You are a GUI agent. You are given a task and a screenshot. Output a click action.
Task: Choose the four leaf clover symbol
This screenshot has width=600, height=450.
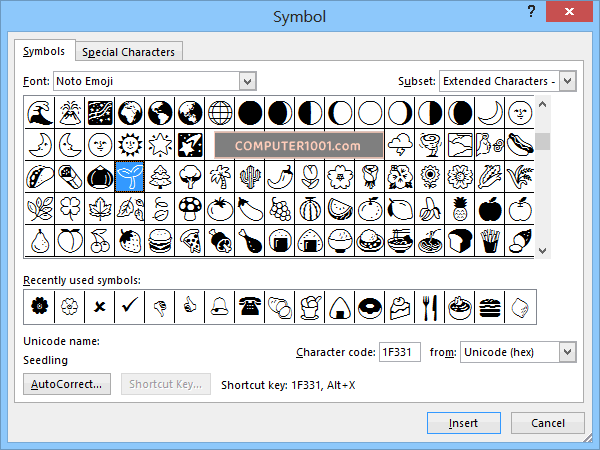pos(70,209)
